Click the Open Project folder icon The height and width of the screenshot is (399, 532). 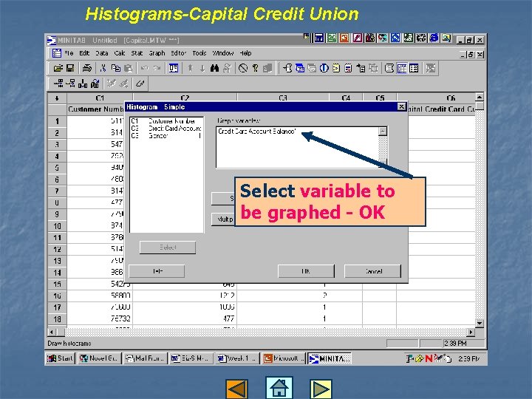[58, 68]
